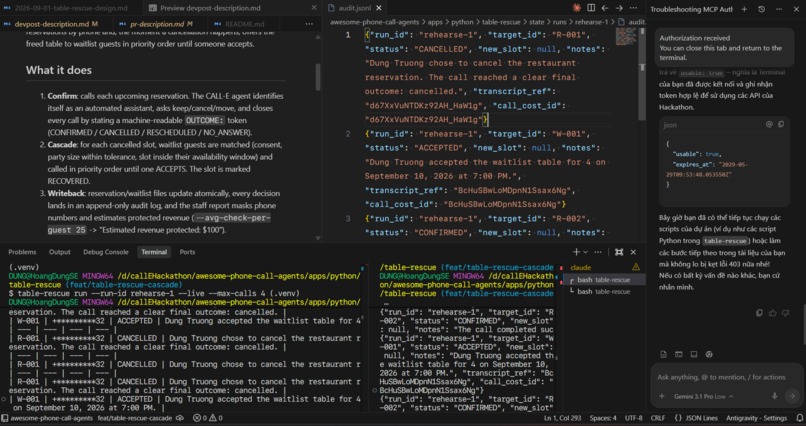The width and height of the screenshot is (806, 426).
Task: Split the editor with the split icon
Action: (x=591, y=8)
